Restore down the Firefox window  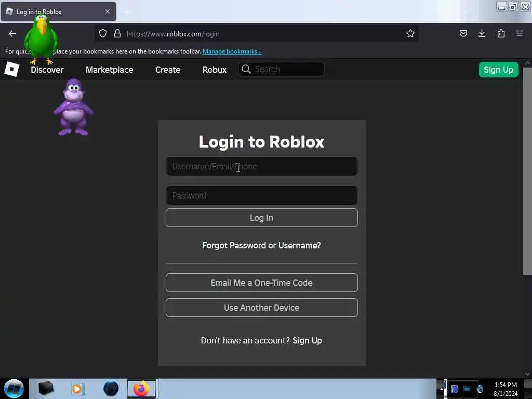(513, 7)
